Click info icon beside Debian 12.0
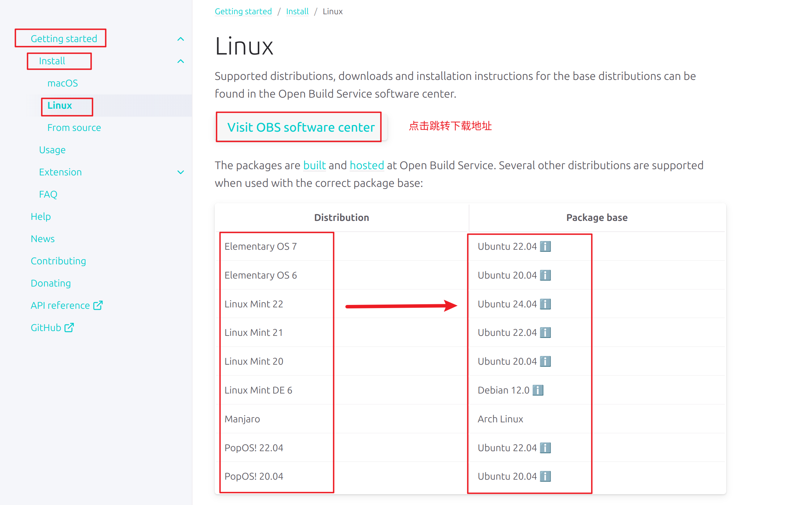Screen dimensions: 812x505 point(538,390)
